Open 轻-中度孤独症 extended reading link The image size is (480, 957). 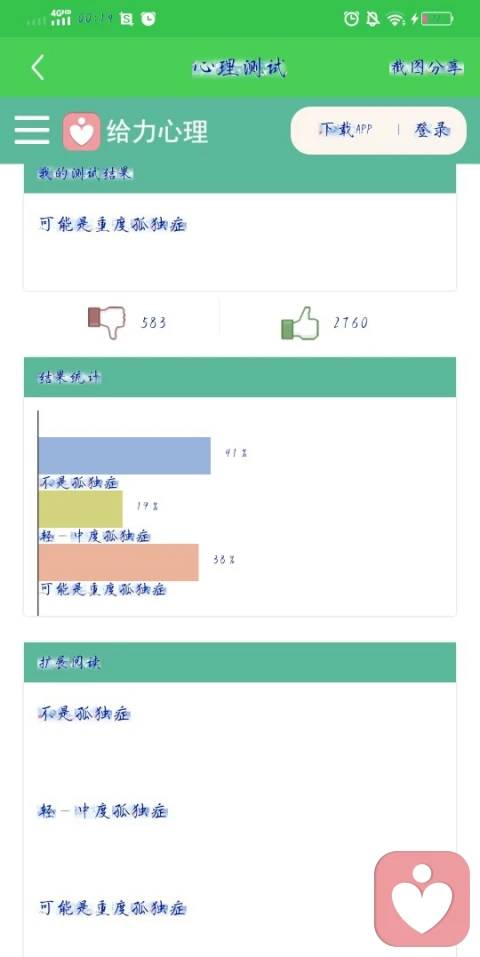tap(103, 811)
